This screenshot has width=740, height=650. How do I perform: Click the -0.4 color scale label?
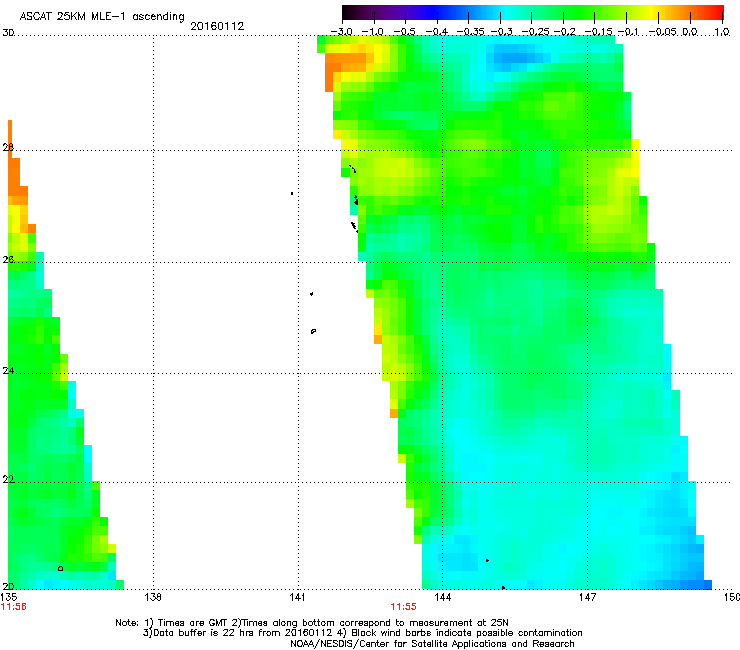click(x=437, y=32)
